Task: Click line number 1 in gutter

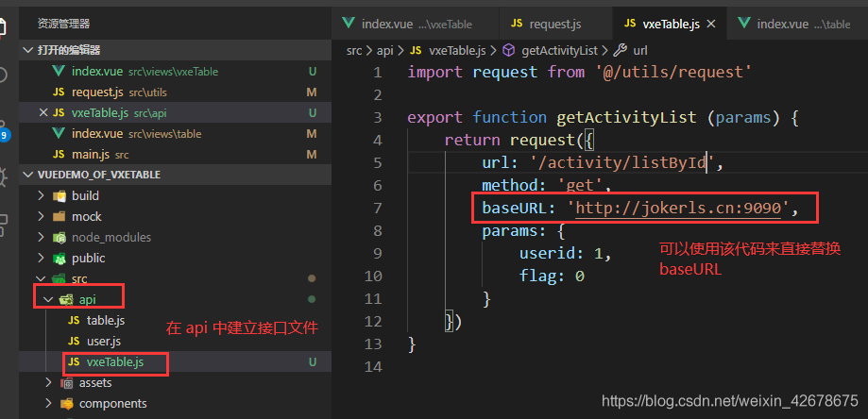Action: click(x=378, y=72)
